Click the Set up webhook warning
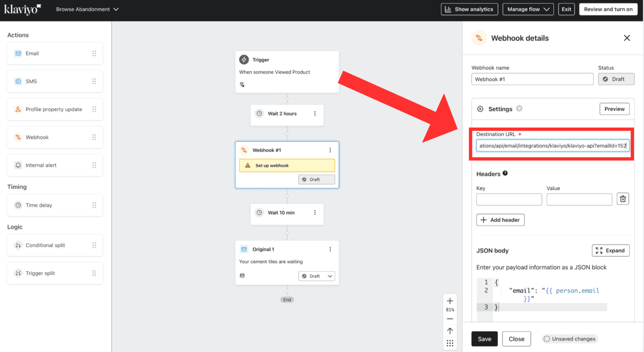Viewport: 644px width, 352px height. click(287, 165)
